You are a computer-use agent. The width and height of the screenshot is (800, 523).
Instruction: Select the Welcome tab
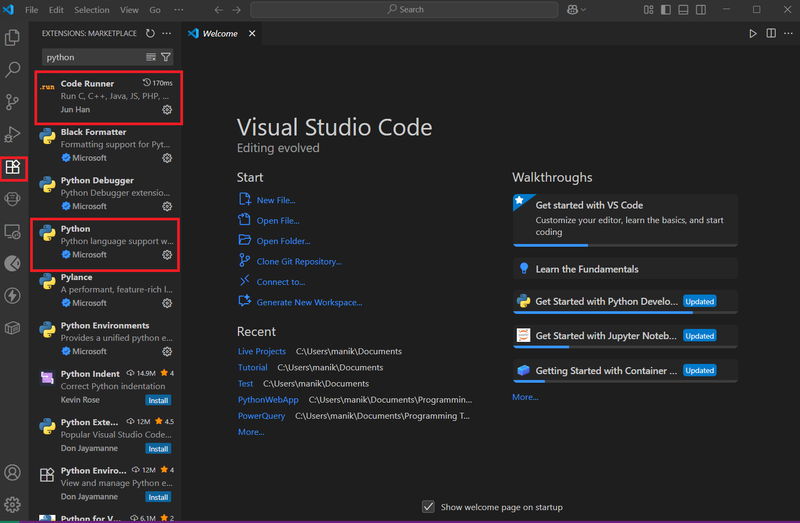point(220,34)
